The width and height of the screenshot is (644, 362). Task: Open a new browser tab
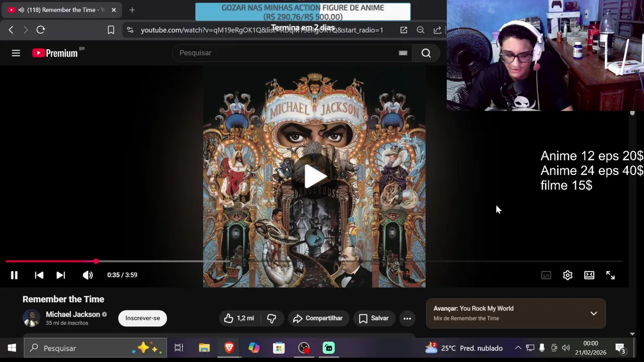tap(132, 10)
